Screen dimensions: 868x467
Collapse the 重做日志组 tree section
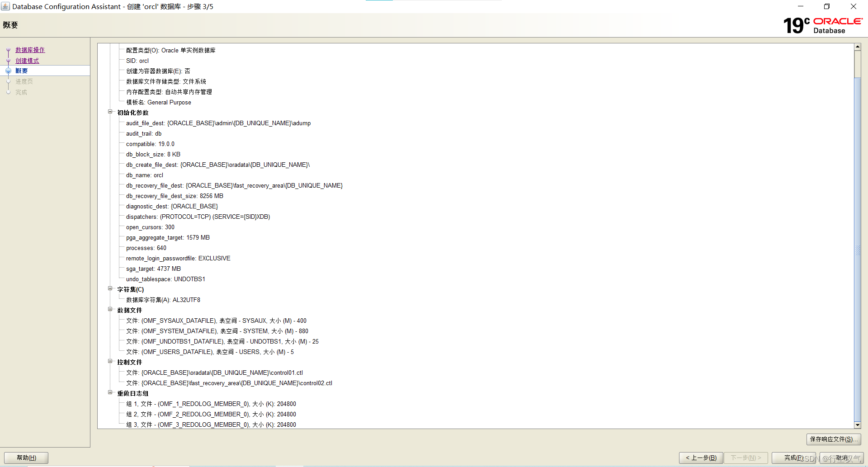(x=110, y=392)
